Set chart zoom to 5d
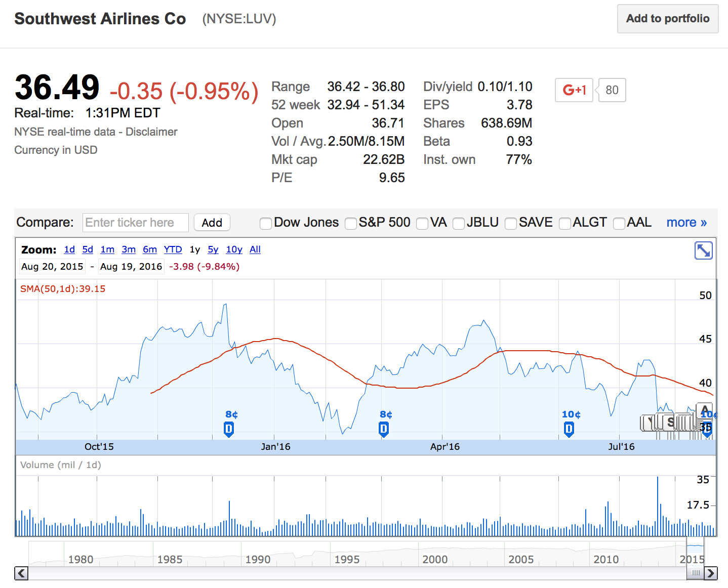 [88, 249]
